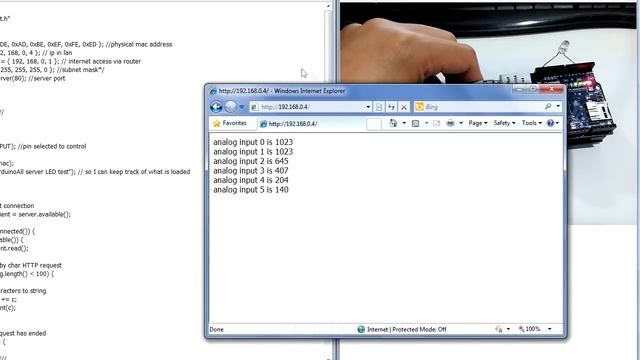Expand the Feeds dropdown arrow
Viewport: 640px width, 360px height.
click(x=426, y=123)
